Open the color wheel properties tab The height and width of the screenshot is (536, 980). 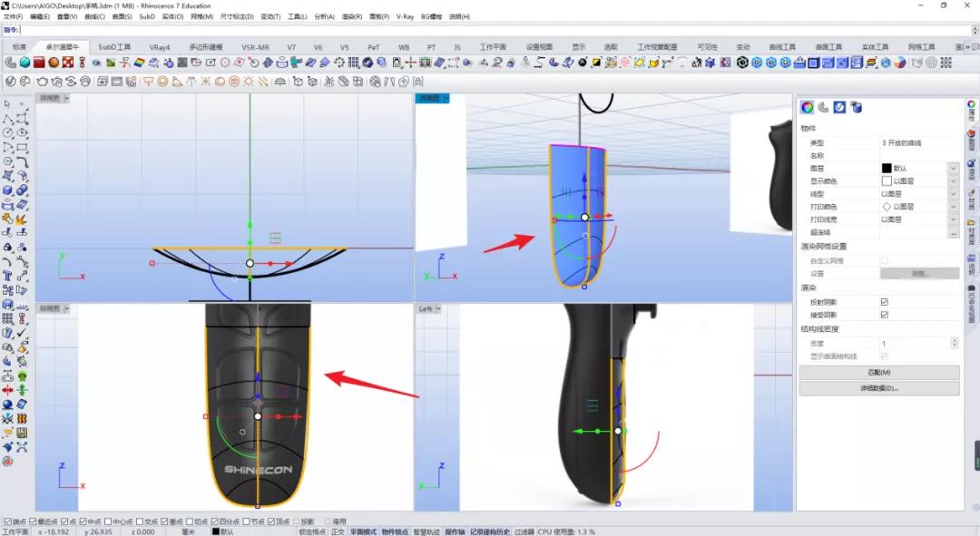coord(808,107)
